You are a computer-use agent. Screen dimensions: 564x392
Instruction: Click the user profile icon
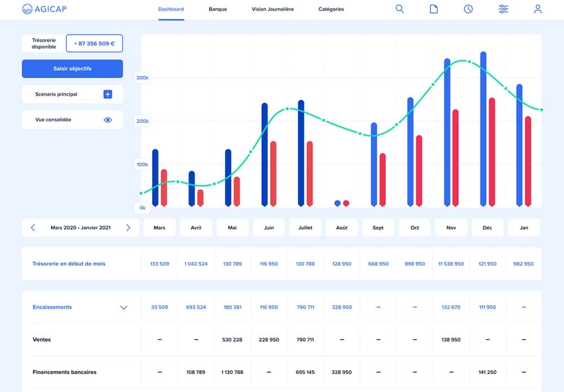pos(538,9)
